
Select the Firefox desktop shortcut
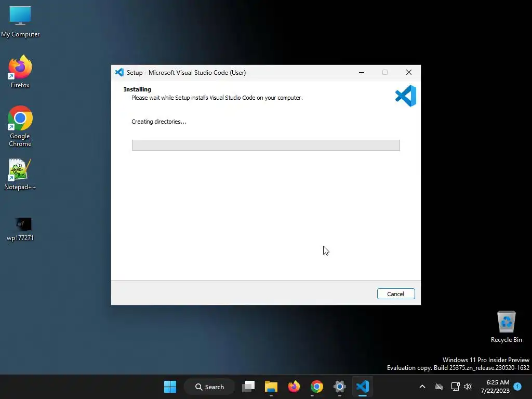click(x=20, y=72)
